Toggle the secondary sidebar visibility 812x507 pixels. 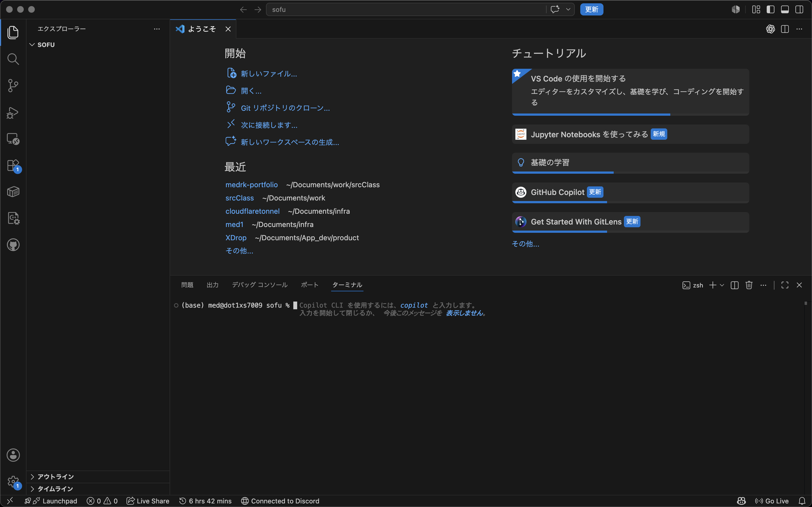click(799, 9)
